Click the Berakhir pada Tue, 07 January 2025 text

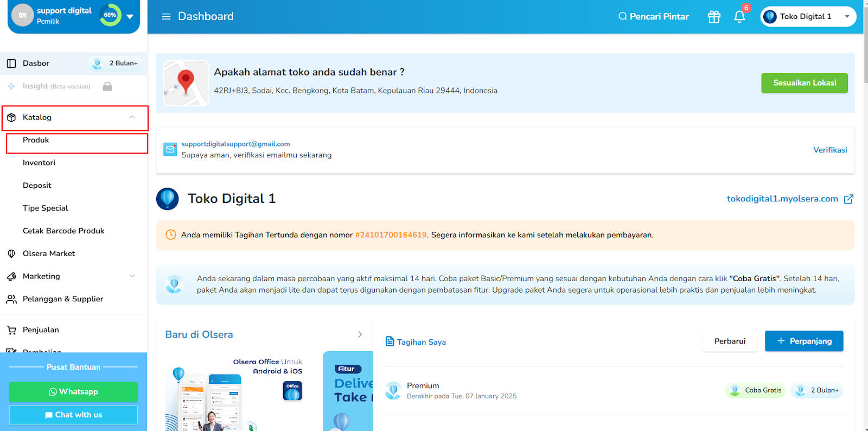(462, 396)
